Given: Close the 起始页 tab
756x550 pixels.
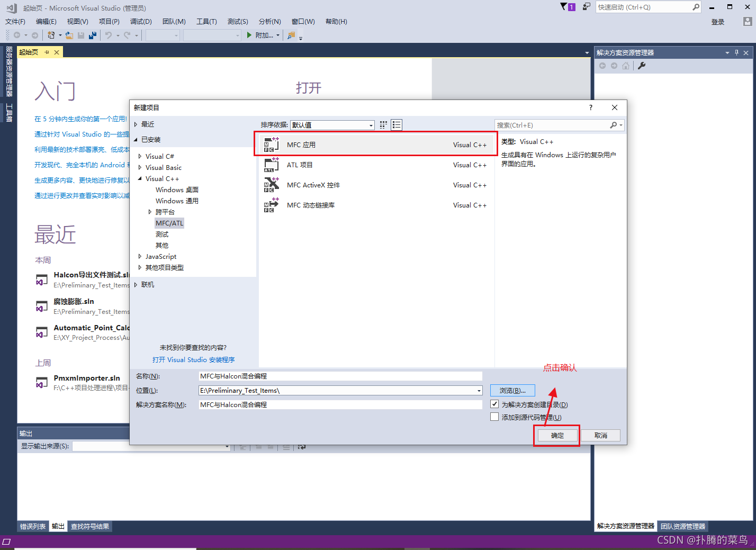Looking at the screenshot, I should point(57,52).
